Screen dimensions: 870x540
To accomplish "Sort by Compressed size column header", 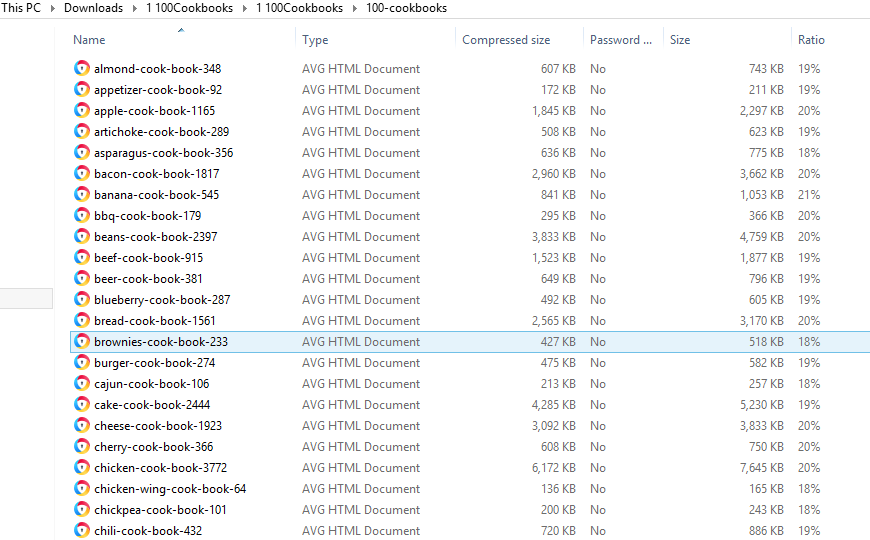I will click(x=506, y=40).
